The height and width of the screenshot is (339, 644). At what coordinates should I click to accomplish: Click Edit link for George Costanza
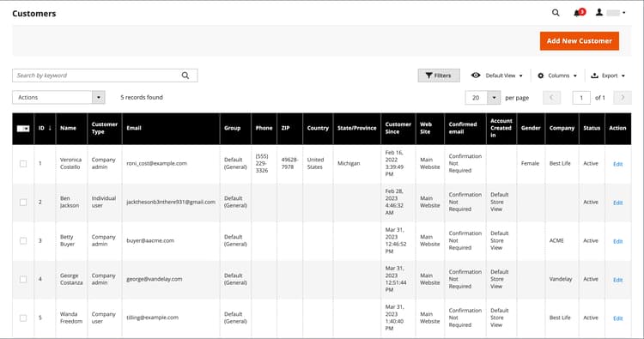coord(617,280)
